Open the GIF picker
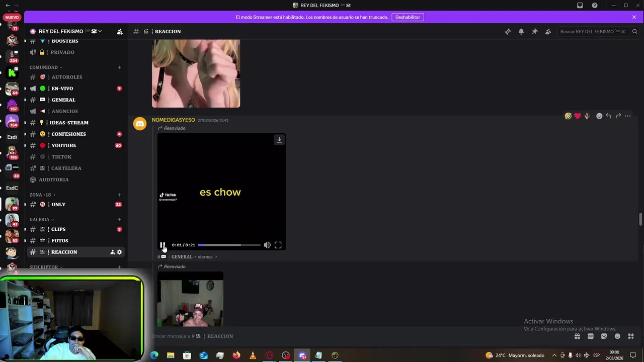 (591, 336)
